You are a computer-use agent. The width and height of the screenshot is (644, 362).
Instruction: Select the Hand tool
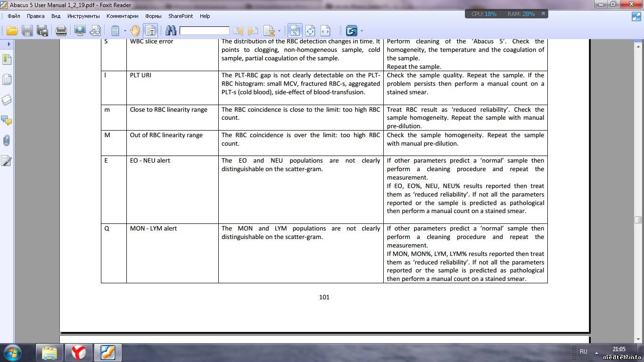click(135, 31)
